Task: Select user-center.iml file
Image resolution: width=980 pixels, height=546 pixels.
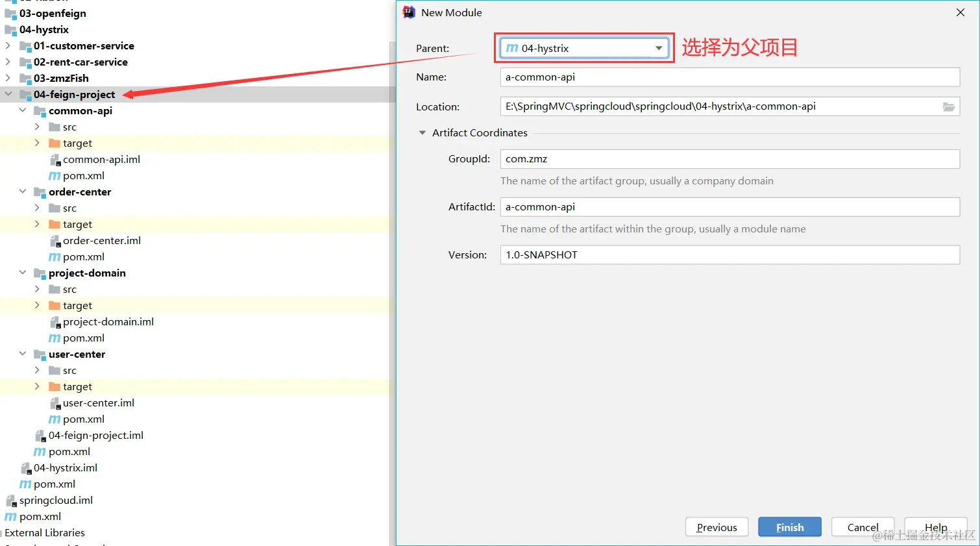Action: tap(99, 403)
